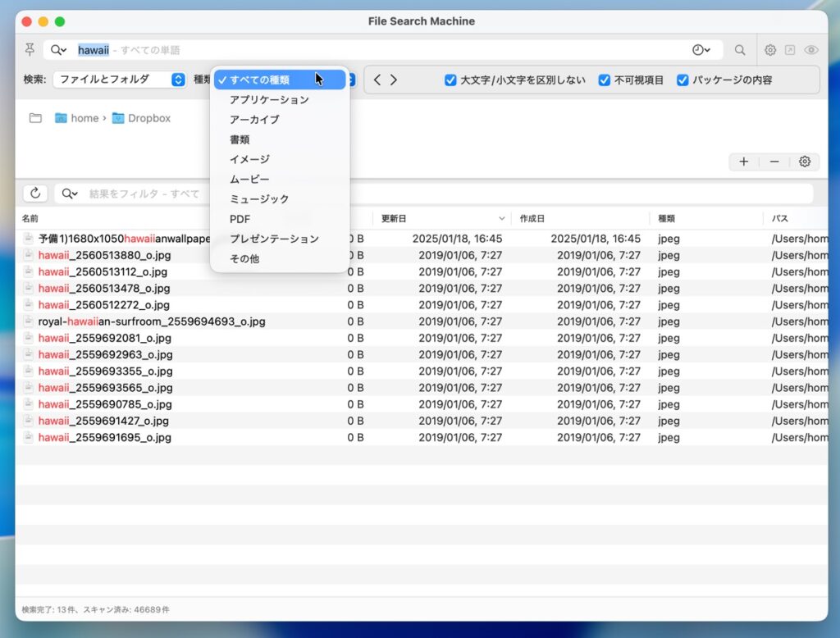Toggle the 不可視項目 checkbox
The image size is (840, 638).
[x=605, y=80]
